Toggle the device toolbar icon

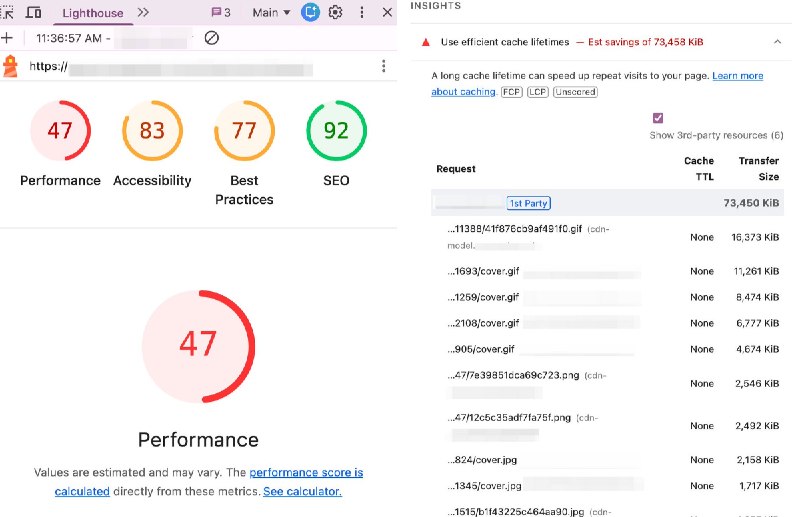pyautogui.click(x=34, y=12)
